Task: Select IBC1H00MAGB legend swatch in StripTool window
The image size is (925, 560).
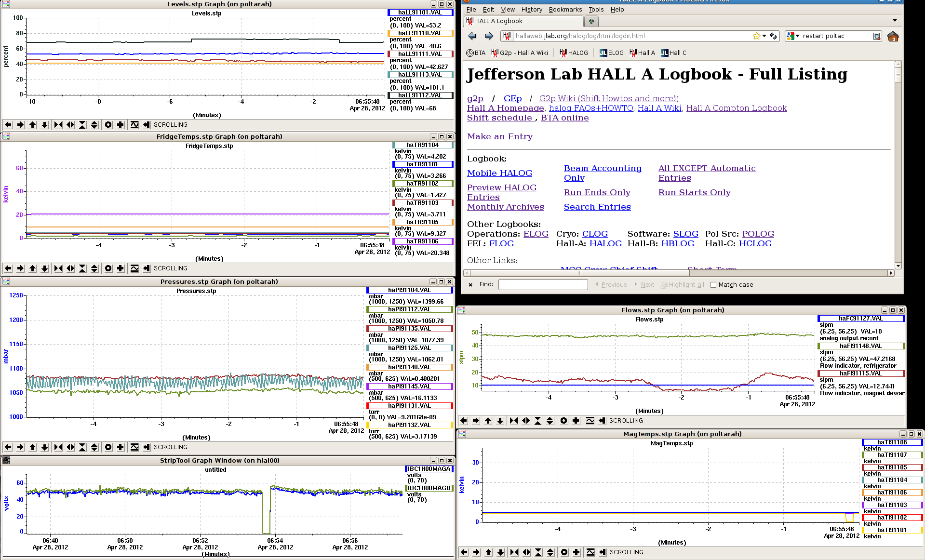Action: (x=429, y=488)
